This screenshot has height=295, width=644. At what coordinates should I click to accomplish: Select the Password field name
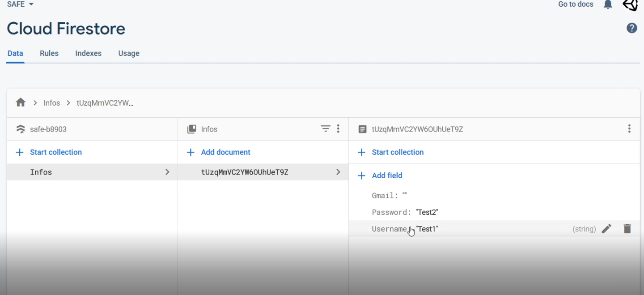point(391,212)
